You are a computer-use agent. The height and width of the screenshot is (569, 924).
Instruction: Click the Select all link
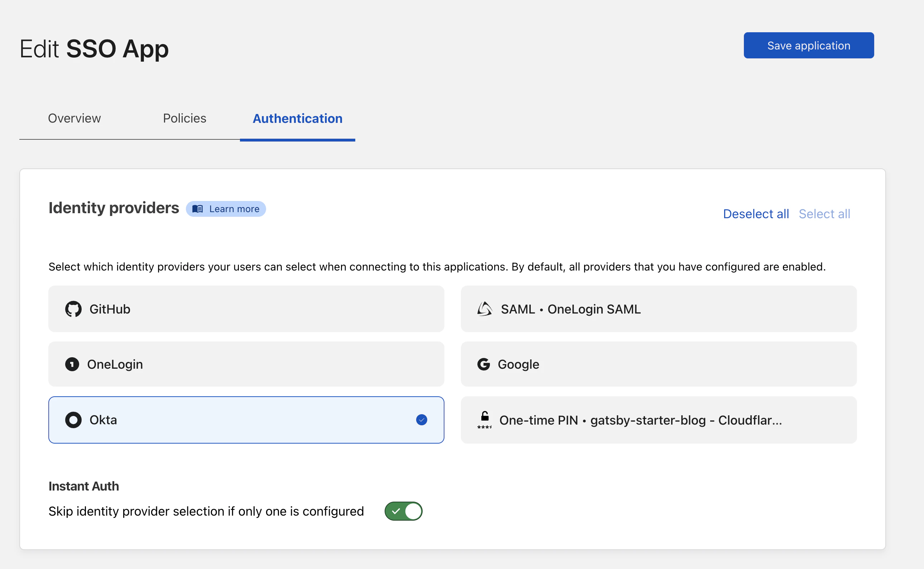[x=824, y=214]
